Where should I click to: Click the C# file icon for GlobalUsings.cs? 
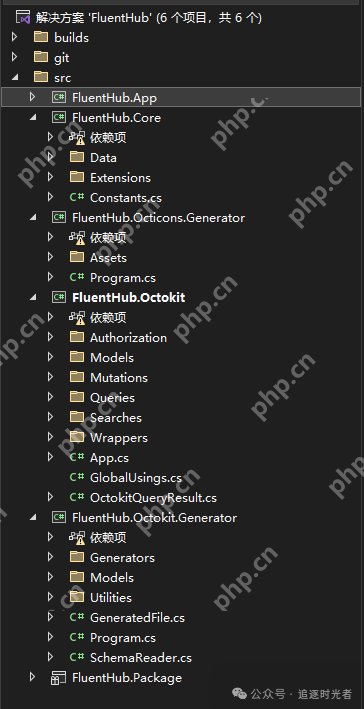(77, 477)
